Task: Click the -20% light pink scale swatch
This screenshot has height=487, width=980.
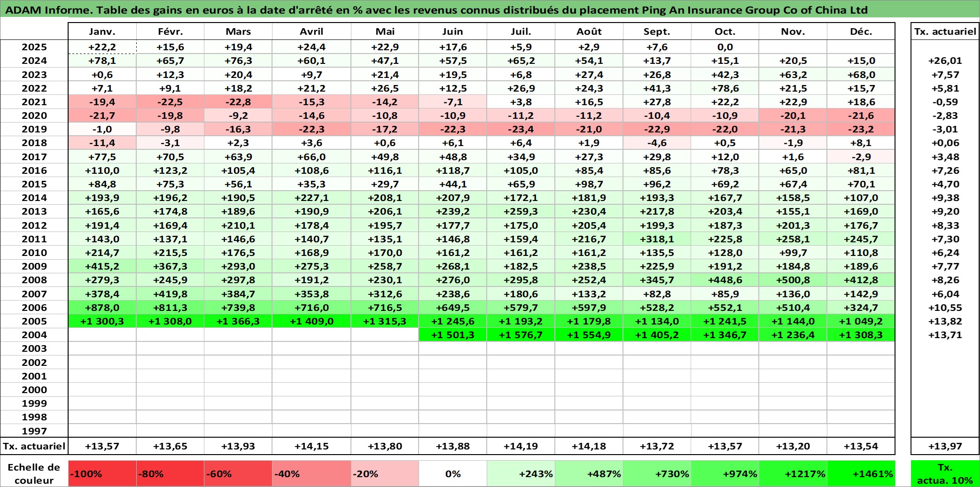Action: [385, 473]
